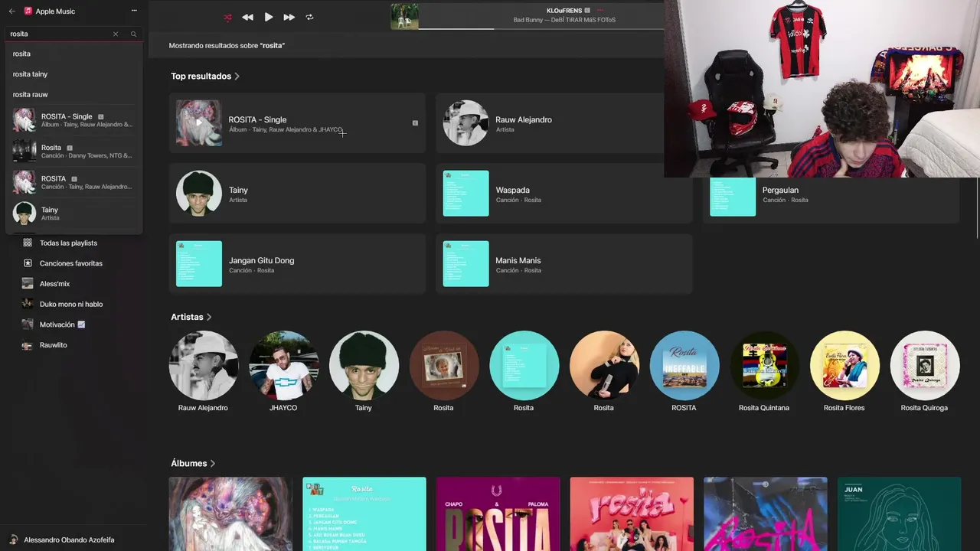Screen dimensions: 980x551
Task: Open Tainy artist circle in Artistas
Action: (364, 365)
